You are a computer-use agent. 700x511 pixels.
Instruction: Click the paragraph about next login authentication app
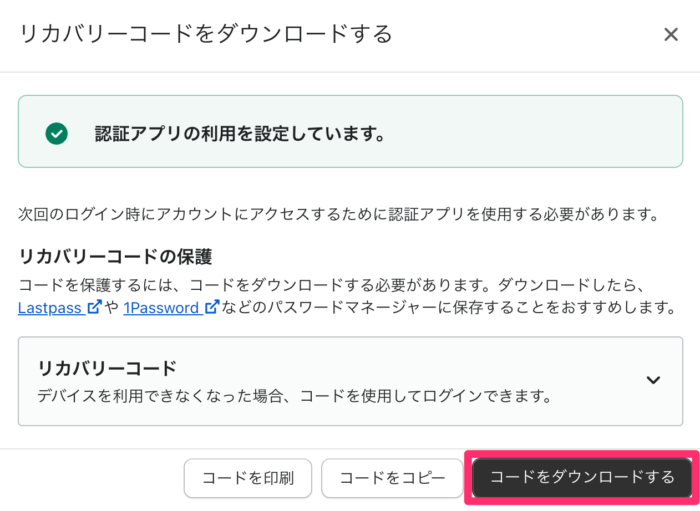coord(339,214)
